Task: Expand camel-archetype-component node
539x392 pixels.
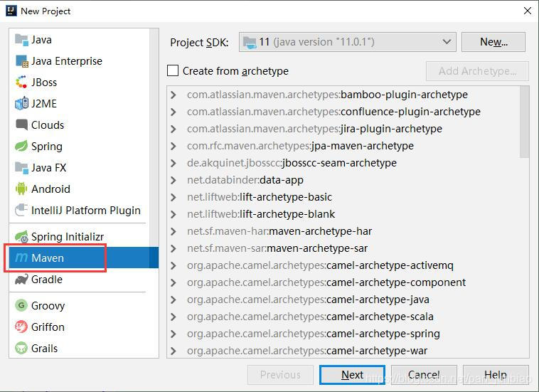Action: click(174, 282)
